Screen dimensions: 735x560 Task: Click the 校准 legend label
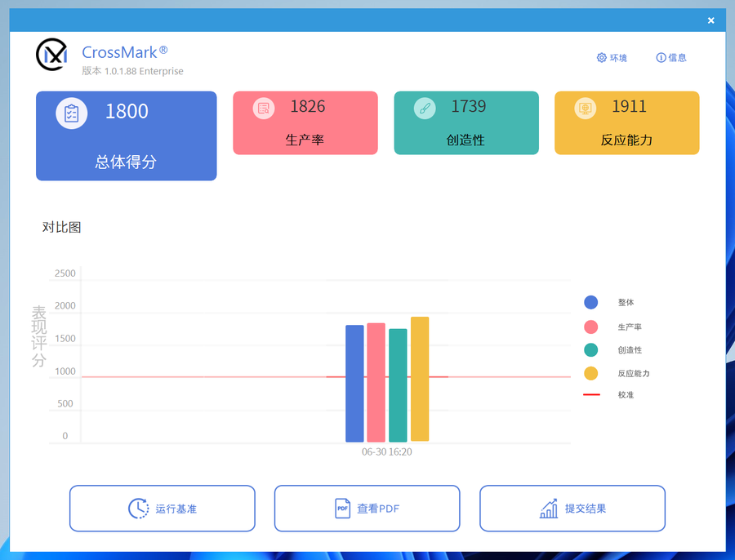626,394
